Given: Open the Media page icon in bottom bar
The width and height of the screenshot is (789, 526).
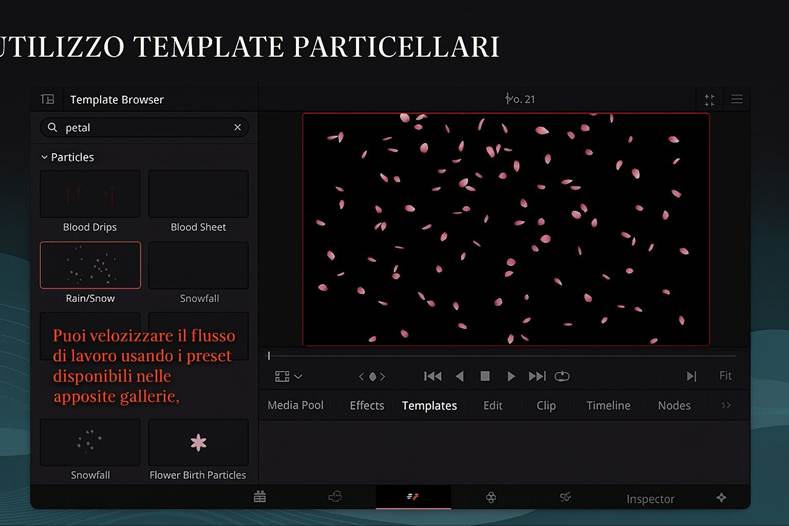Looking at the screenshot, I should tap(260, 497).
